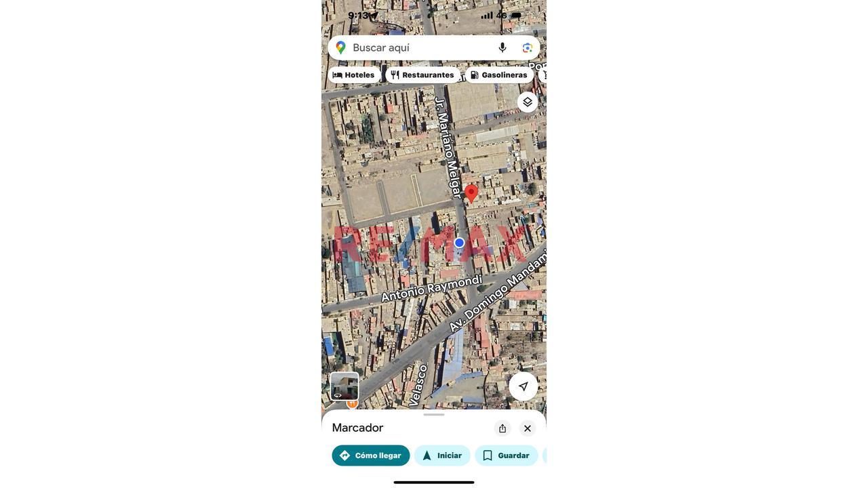
Task: Tap the Jr. Mariano Melgar street label
Action: (x=448, y=148)
